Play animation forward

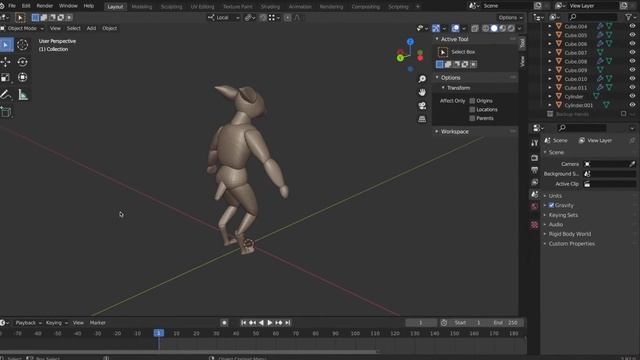tap(270, 323)
